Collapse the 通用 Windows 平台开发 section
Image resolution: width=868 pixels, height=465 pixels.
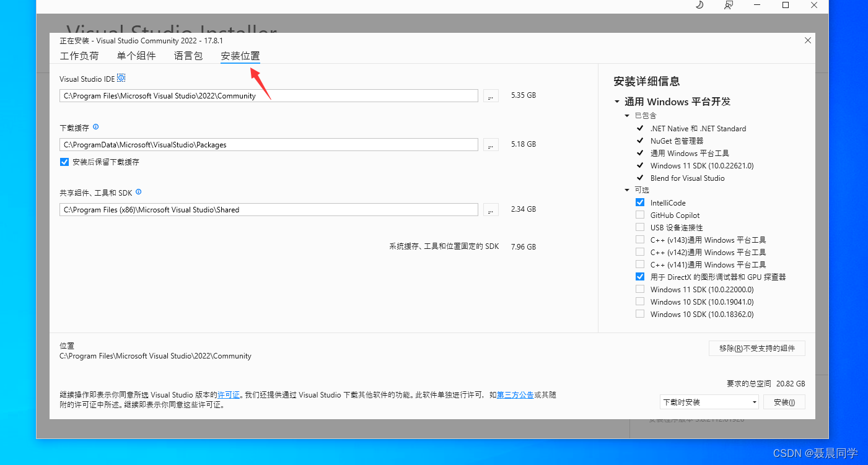point(616,102)
